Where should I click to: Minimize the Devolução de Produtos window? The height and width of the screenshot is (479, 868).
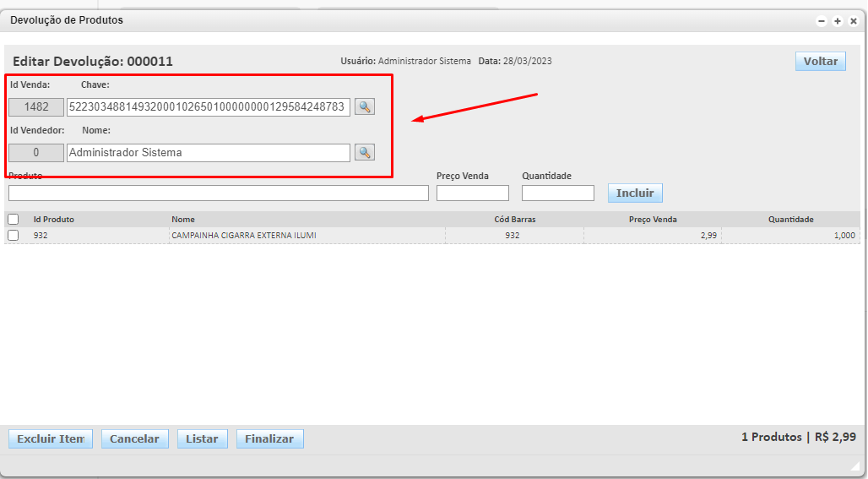tap(821, 21)
